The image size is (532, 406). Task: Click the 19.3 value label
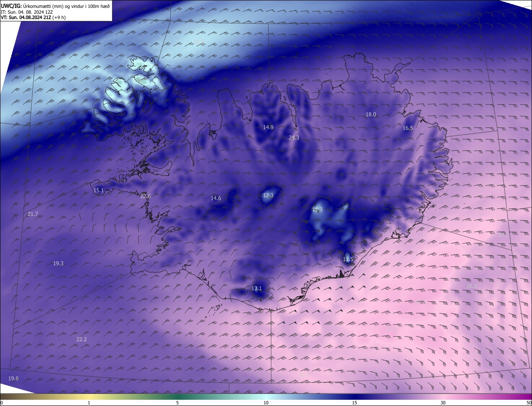click(x=58, y=264)
